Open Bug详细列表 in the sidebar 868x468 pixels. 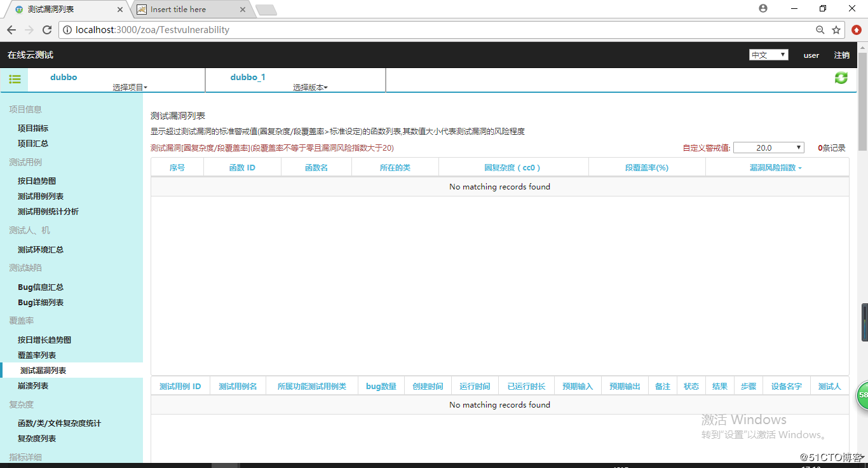click(41, 303)
